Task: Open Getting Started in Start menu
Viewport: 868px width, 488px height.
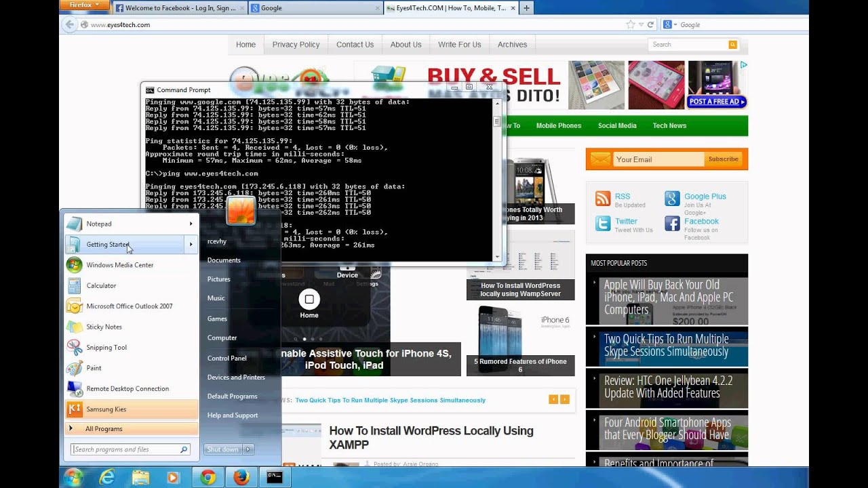Action: tap(126, 244)
